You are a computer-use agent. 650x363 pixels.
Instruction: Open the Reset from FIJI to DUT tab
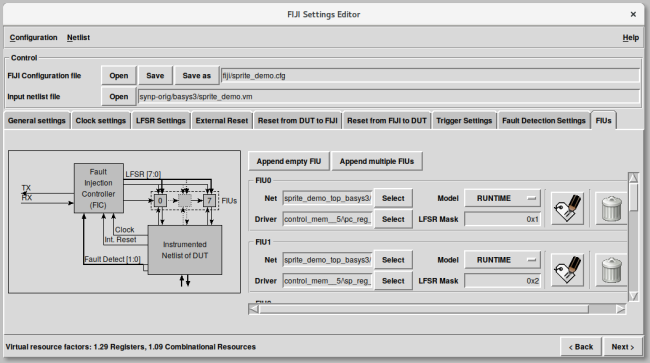(x=387, y=121)
